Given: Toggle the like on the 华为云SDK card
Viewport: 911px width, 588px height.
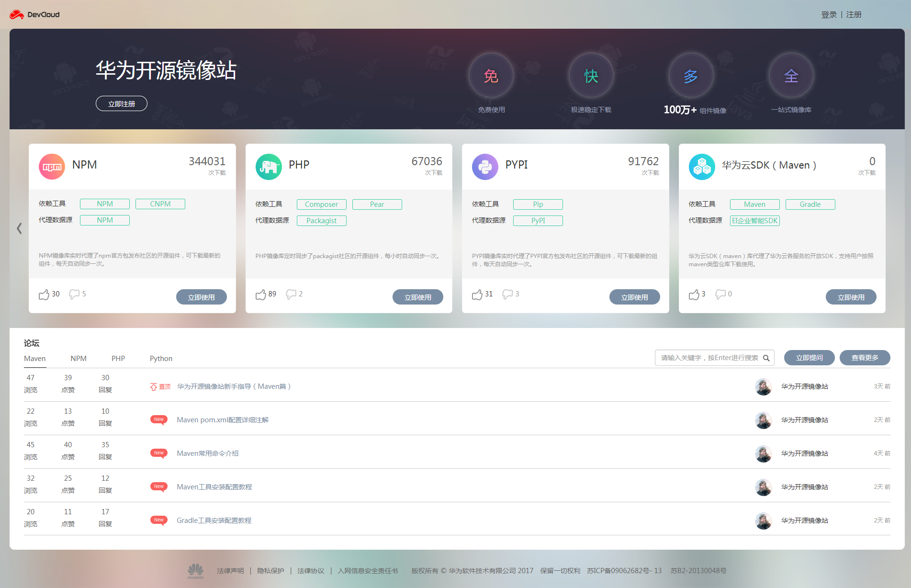Looking at the screenshot, I should 693,294.
